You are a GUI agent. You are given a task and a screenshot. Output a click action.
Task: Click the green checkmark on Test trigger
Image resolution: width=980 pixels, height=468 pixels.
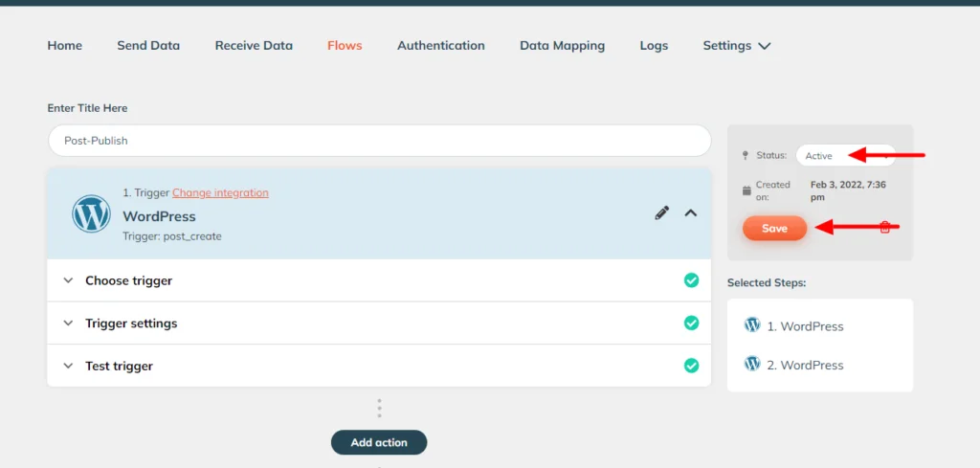coord(691,365)
